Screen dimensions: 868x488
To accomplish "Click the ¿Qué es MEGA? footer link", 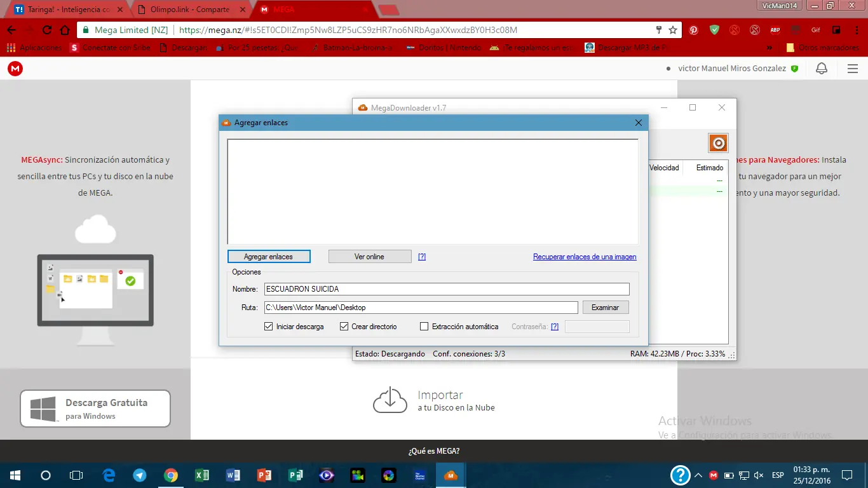I will pos(434,451).
